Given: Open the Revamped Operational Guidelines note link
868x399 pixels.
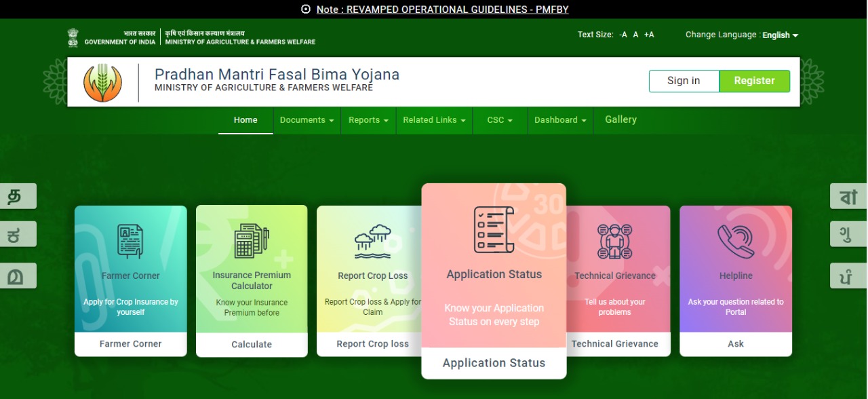Looking at the screenshot, I should pos(442,9).
